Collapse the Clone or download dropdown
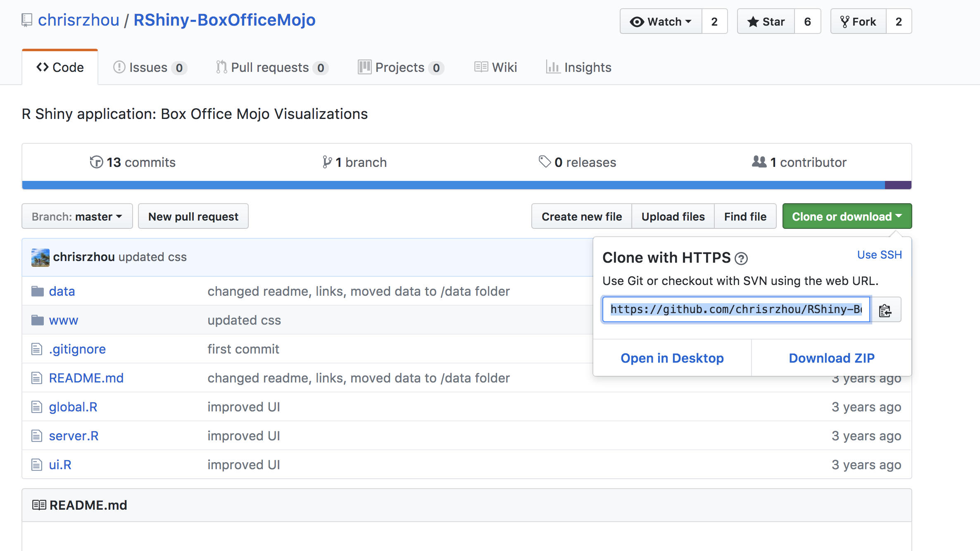The image size is (980, 551). (x=847, y=216)
